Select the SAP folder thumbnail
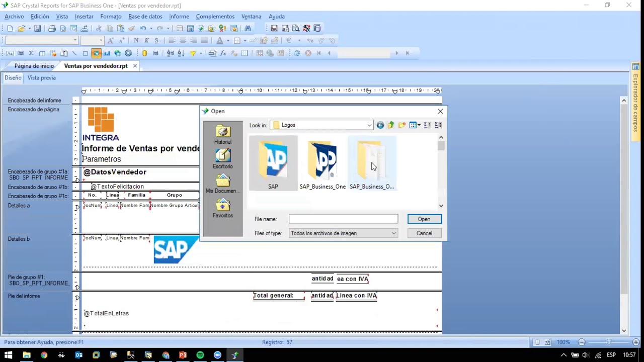 click(x=273, y=163)
